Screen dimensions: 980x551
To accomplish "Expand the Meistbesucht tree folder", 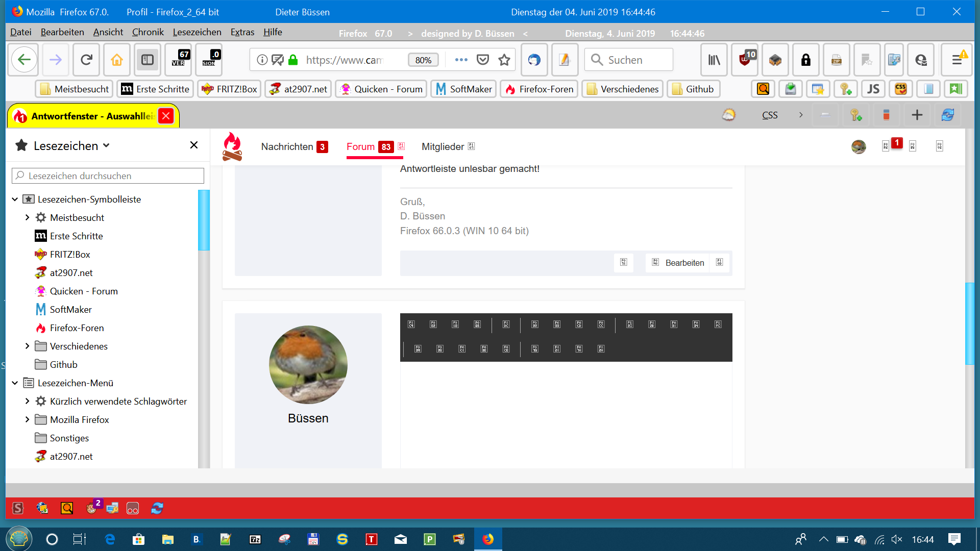I will click(27, 218).
